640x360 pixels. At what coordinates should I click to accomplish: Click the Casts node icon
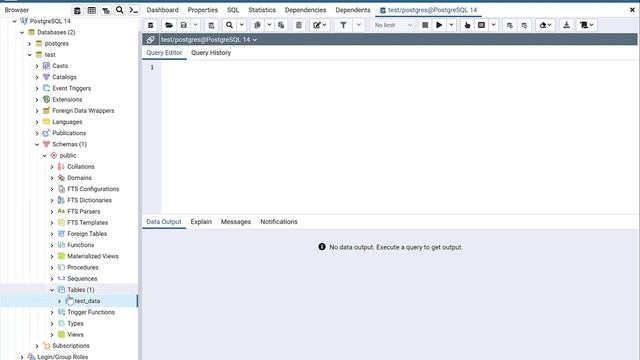coord(47,66)
